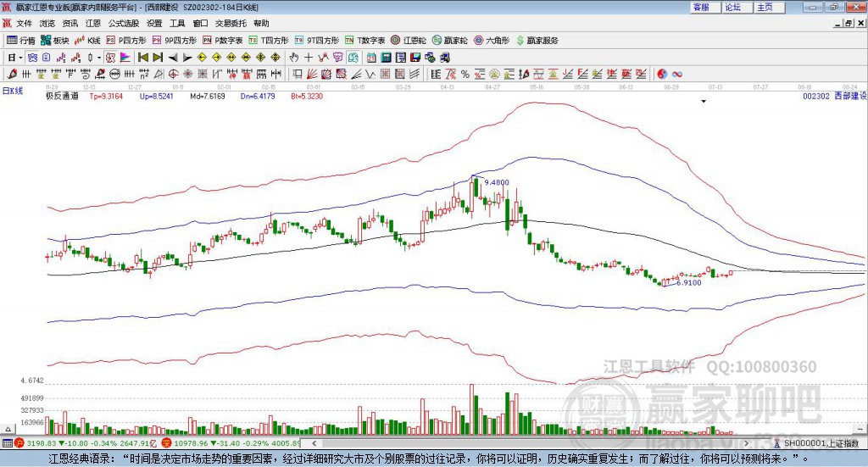Click the 日K线 chart label
Image resolution: width=868 pixels, height=467 pixels.
click(13, 91)
